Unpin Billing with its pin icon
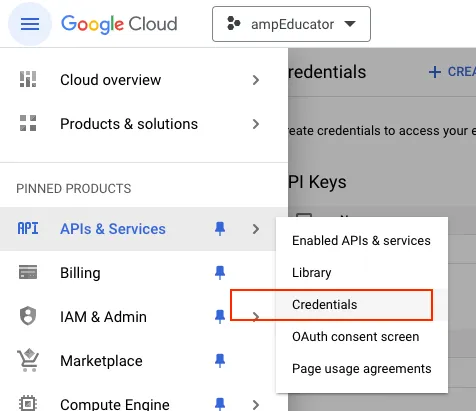 (x=220, y=273)
